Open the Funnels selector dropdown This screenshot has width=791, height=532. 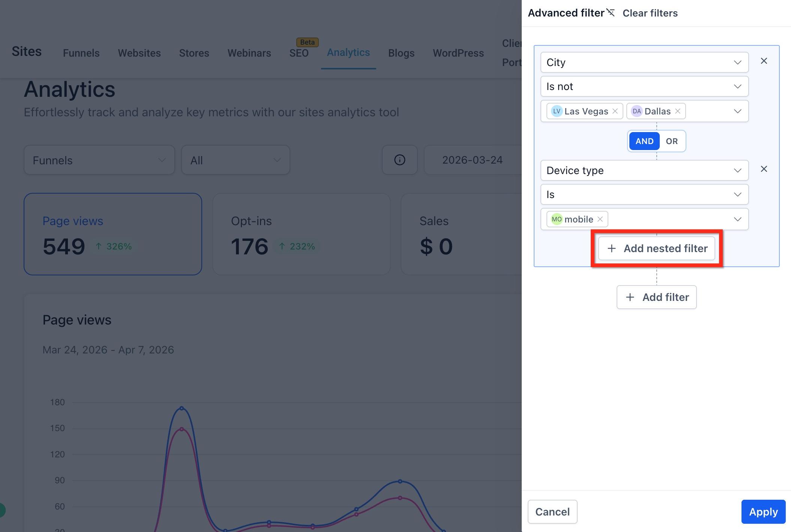pyautogui.click(x=99, y=160)
